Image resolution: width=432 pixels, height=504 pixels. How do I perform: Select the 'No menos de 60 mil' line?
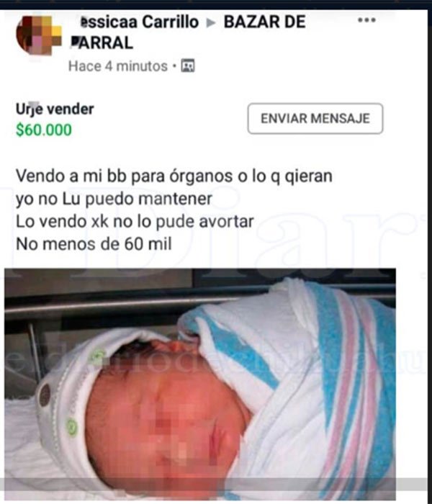pos(94,244)
